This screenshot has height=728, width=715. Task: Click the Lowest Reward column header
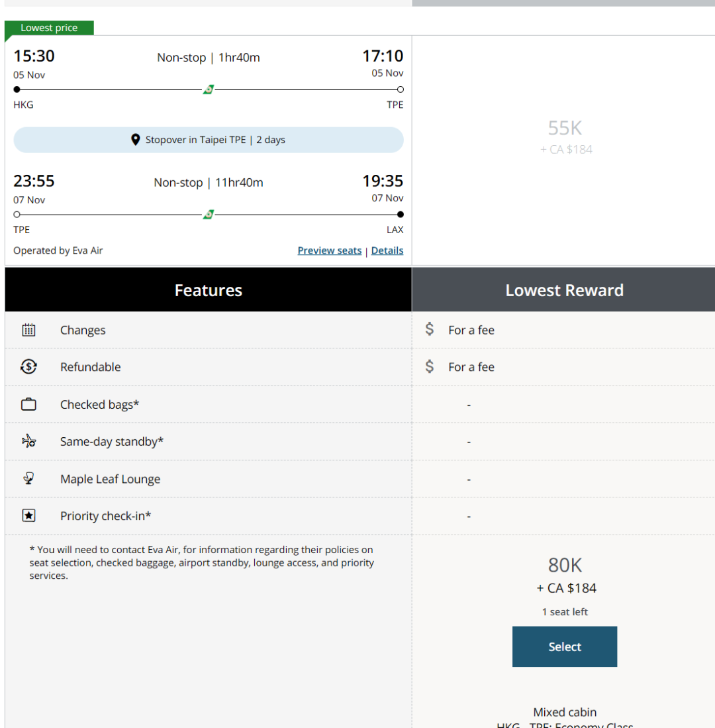(564, 290)
